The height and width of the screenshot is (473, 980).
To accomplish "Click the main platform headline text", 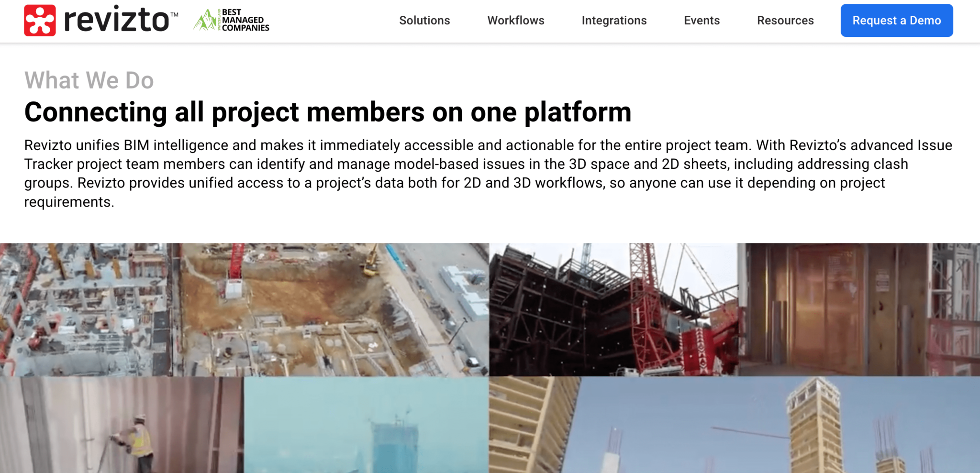I will [327, 112].
